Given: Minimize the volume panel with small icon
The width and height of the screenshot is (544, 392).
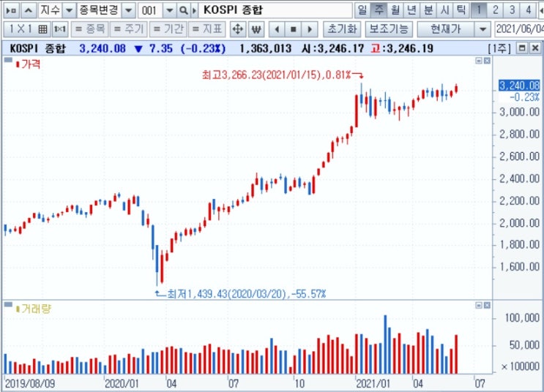Looking at the screenshot, I should pos(479,306).
